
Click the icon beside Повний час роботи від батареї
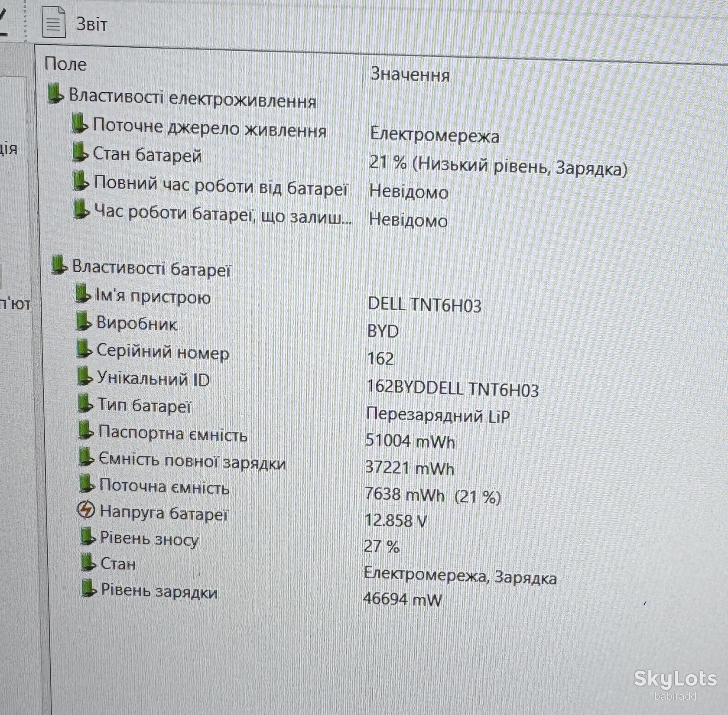pyautogui.click(x=81, y=180)
